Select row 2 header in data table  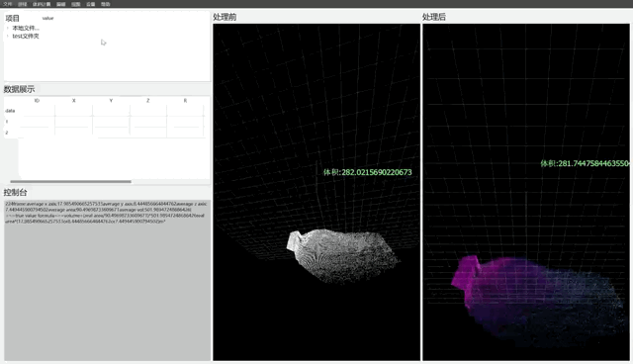pos(7,133)
